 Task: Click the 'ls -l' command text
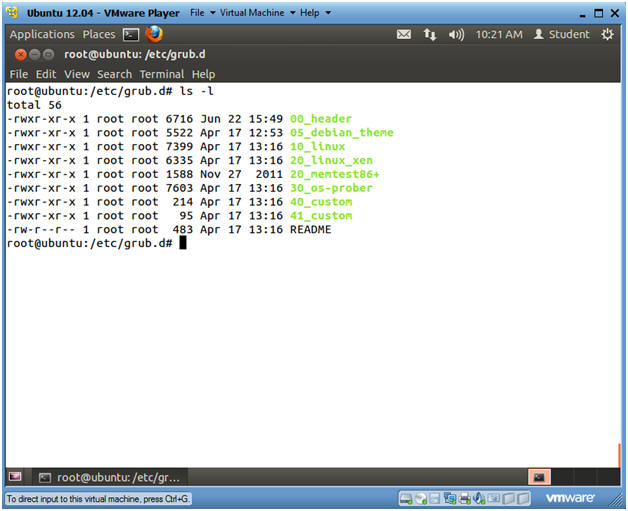(196, 91)
